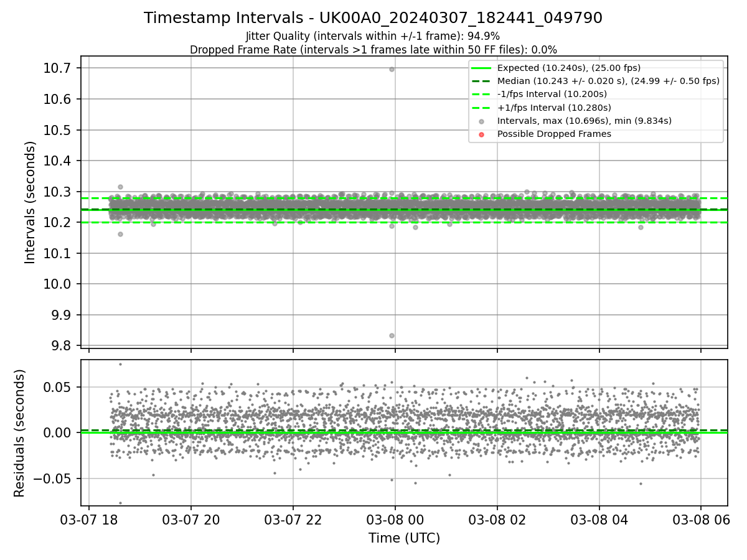Click the y-axis tick label 10.5
This screenshot has height=560, width=747.
pyautogui.click(x=57, y=130)
